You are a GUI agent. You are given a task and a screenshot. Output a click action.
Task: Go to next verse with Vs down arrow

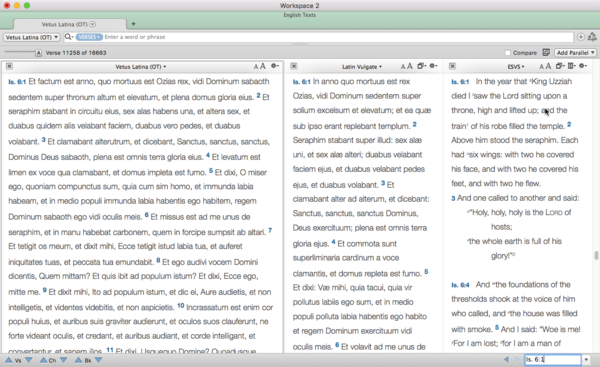pyautogui.click(x=28, y=360)
